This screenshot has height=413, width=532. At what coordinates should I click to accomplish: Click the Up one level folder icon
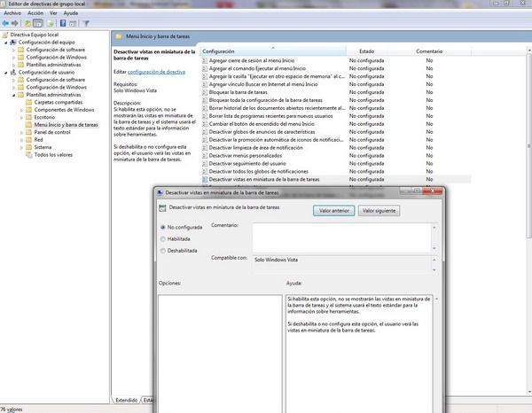[29, 24]
